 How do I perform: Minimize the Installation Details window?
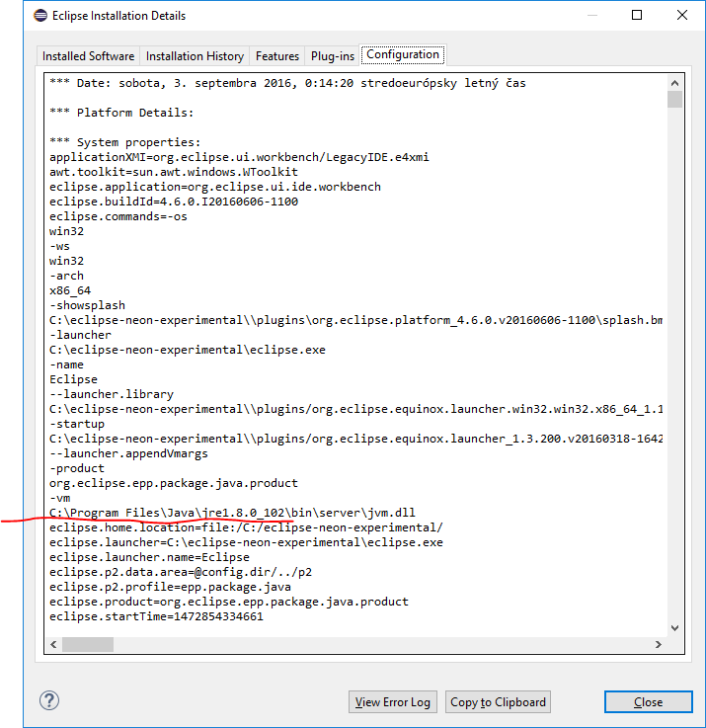(591, 16)
